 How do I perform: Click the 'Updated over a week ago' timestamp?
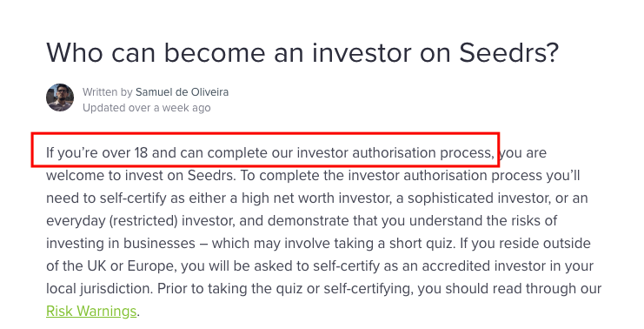[147, 108]
